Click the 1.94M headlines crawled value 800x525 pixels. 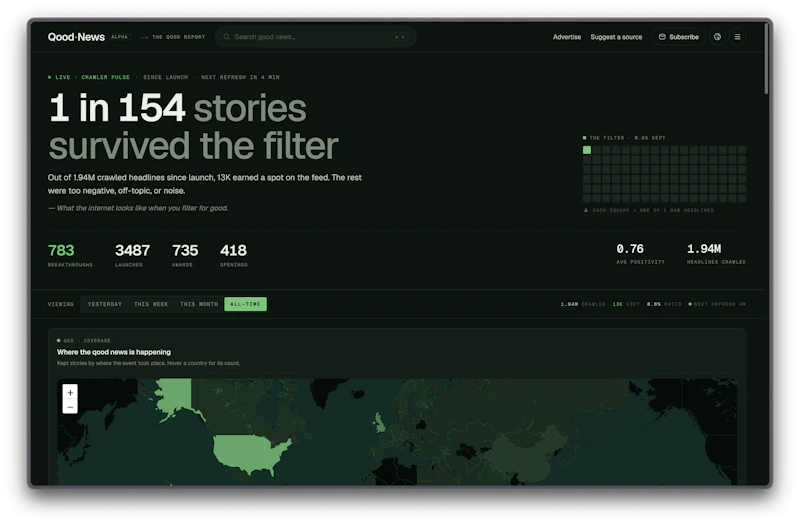(704, 249)
